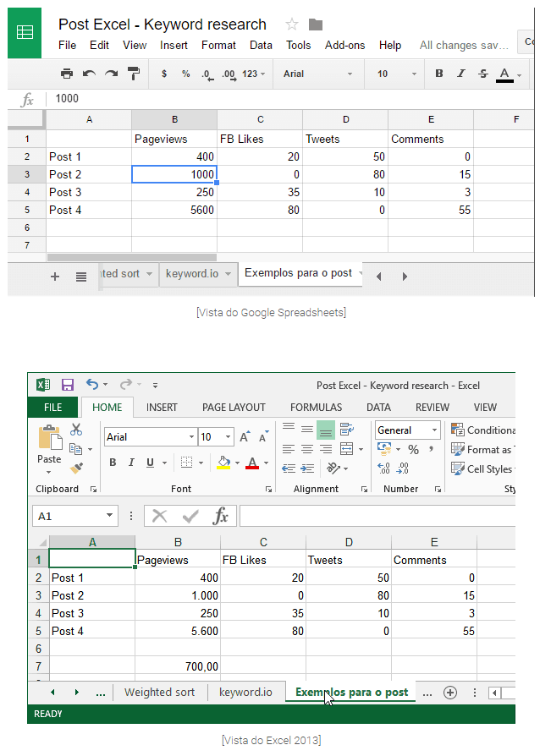This screenshot has height=756, width=540.
Task: Toggle strikethrough in Google Sheets toolbar
Action: pyautogui.click(x=482, y=74)
